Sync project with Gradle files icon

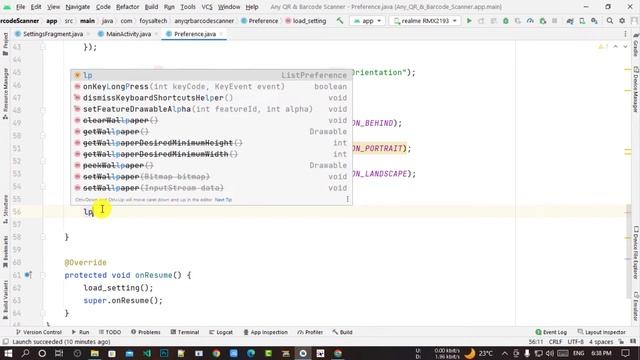(x=570, y=20)
